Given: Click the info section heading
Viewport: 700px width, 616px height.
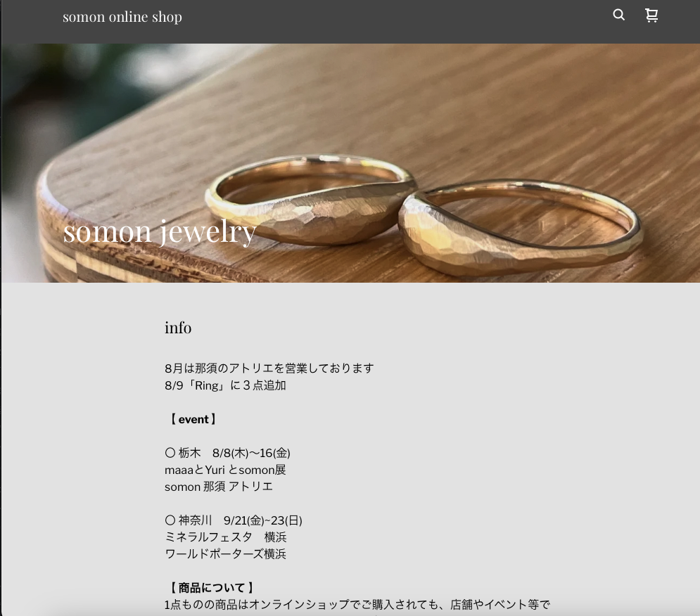Looking at the screenshot, I should tap(178, 328).
